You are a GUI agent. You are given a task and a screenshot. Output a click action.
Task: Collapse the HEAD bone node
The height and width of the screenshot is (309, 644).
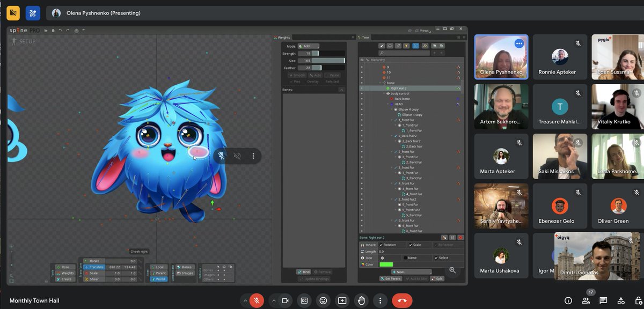[389, 104]
